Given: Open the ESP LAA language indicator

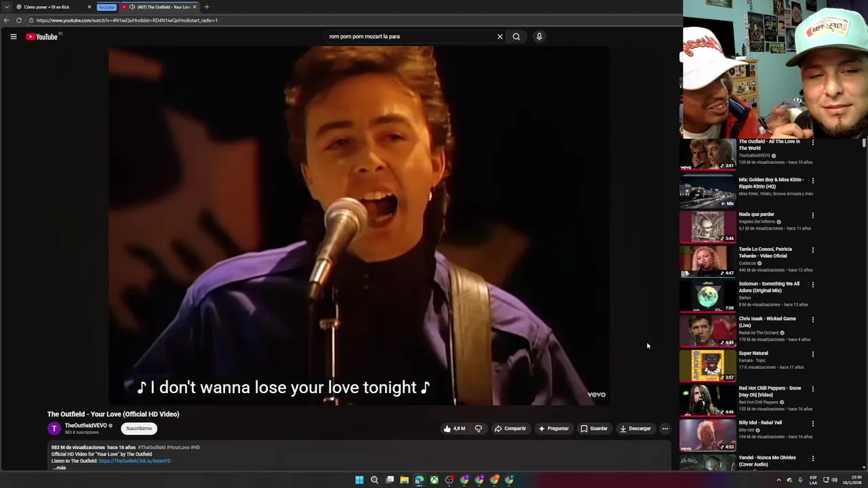Looking at the screenshot, I should (813, 480).
